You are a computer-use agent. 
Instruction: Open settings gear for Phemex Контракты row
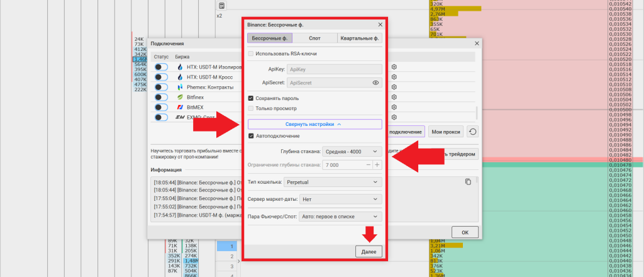tap(394, 87)
